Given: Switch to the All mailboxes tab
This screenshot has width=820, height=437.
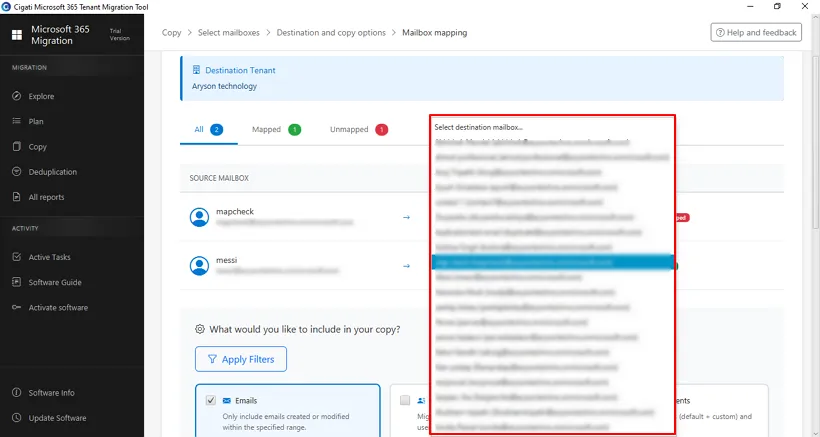Looking at the screenshot, I should [x=209, y=129].
